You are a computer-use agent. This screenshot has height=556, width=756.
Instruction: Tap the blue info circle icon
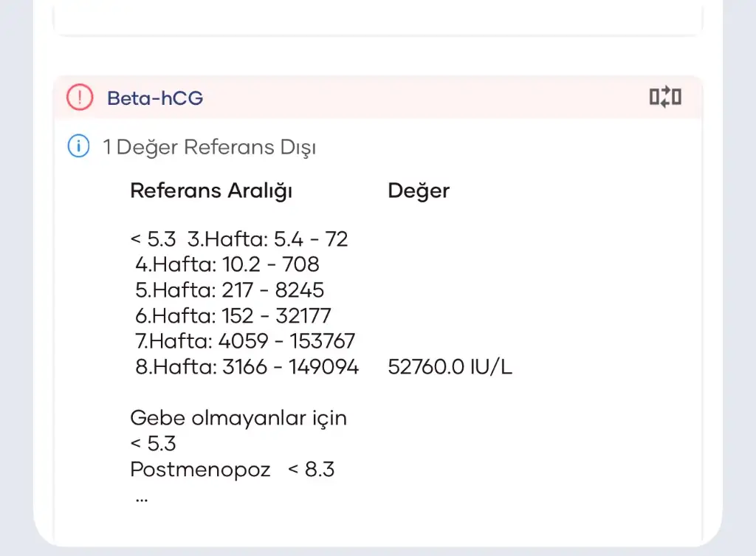click(78, 147)
